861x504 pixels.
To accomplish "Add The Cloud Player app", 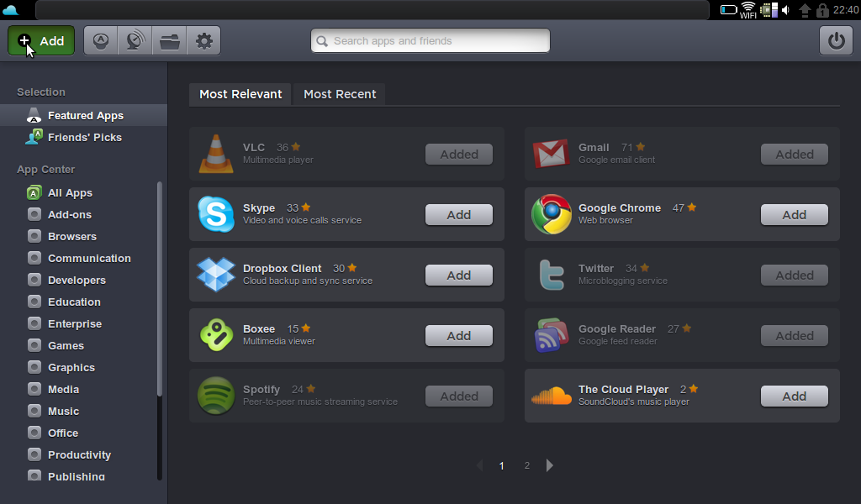I will tap(794, 396).
